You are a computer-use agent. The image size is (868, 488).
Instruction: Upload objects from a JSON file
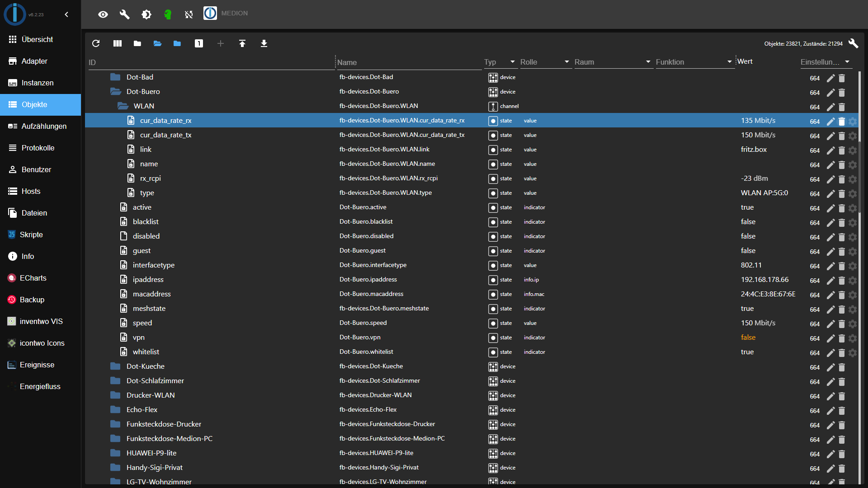click(242, 43)
